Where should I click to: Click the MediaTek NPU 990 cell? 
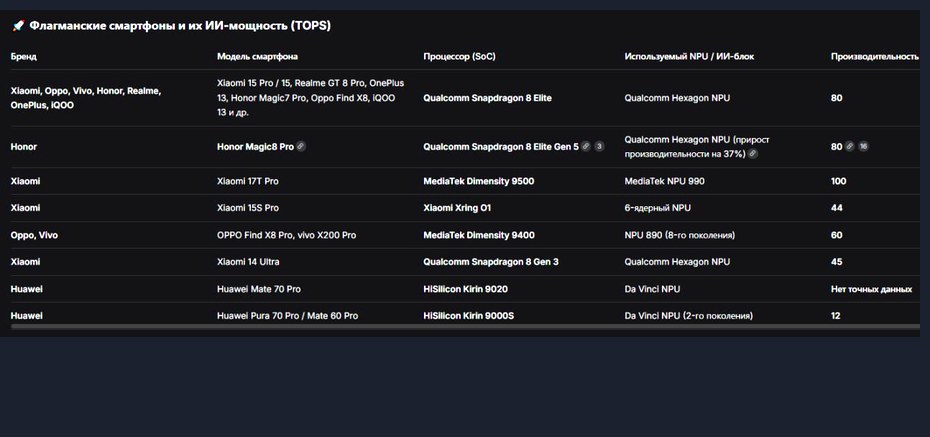665,181
